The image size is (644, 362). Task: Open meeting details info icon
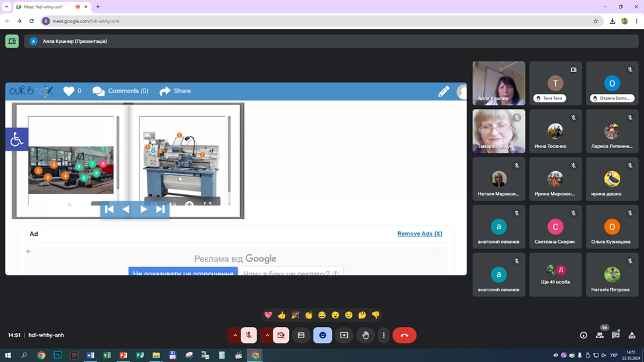(583, 336)
